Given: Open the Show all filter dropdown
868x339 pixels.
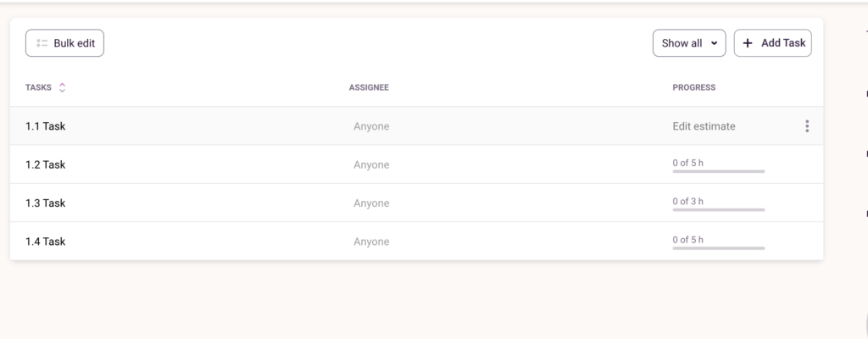Looking at the screenshot, I should (x=688, y=43).
